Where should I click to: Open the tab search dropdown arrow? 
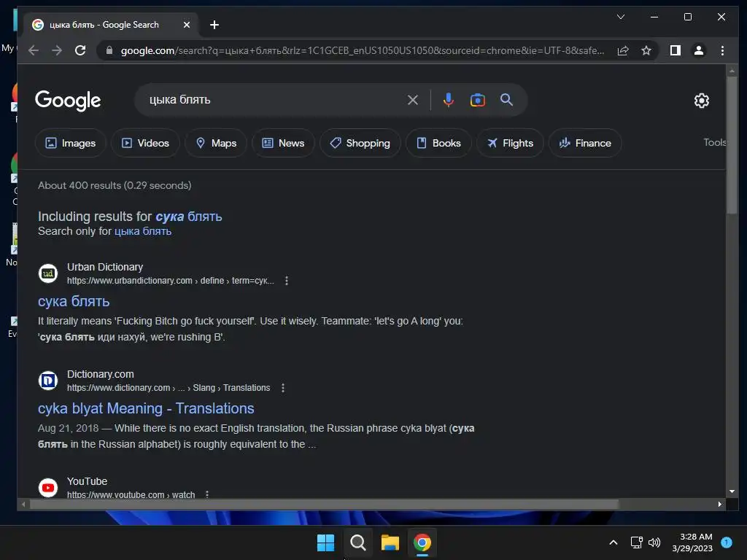(x=620, y=17)
